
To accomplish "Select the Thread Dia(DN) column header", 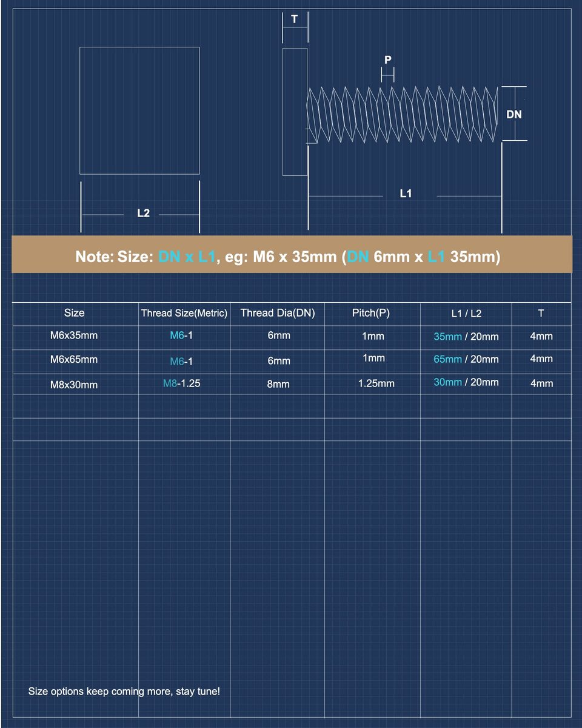I will pos(278,313).
